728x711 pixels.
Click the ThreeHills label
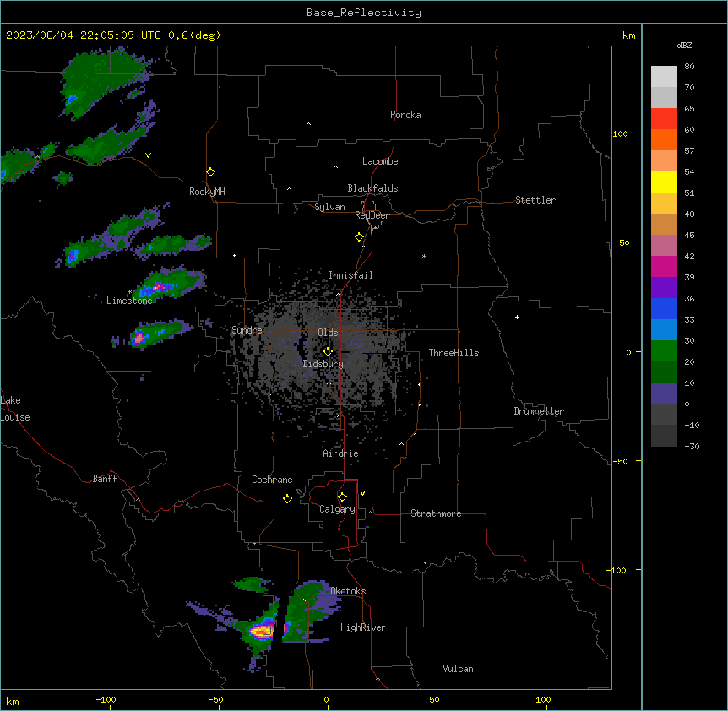click(454, 353)
